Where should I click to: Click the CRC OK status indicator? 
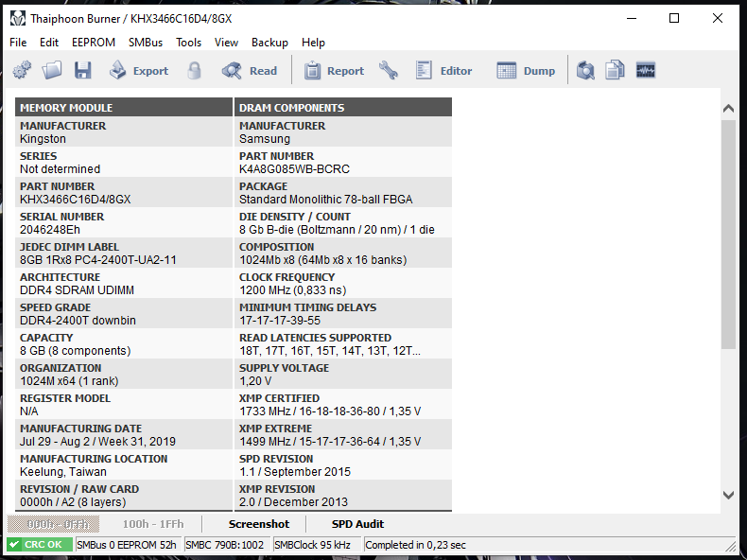coord(40,545)
